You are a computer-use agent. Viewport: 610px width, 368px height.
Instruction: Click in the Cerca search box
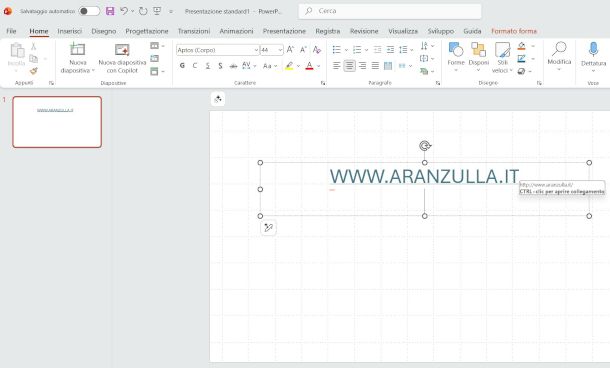pyautogui.click(x=390, y=11)
